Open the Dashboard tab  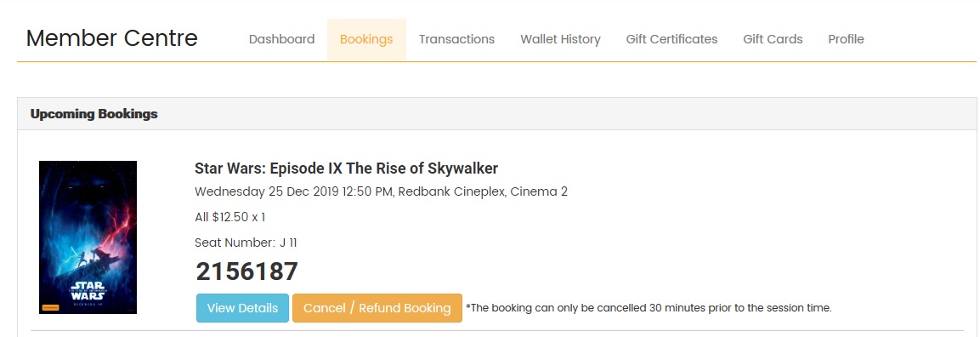pyautogui.click(x=281, y=39)
